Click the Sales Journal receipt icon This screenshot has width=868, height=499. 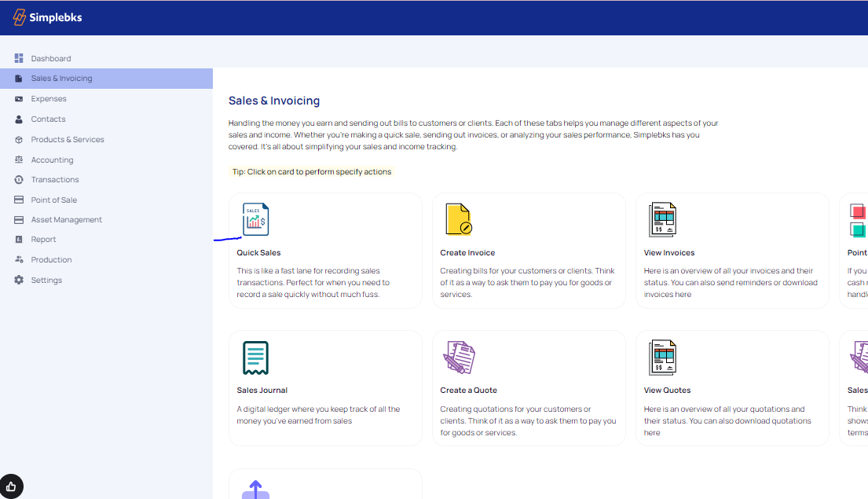pyautogui.click(x=255, y=358)
